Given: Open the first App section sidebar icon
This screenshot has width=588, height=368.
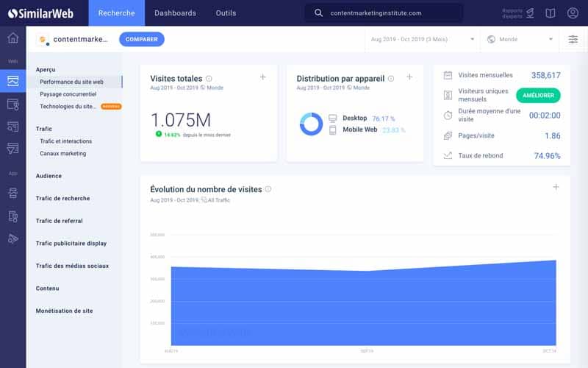Looking at the screenshot, I should 13,193.
